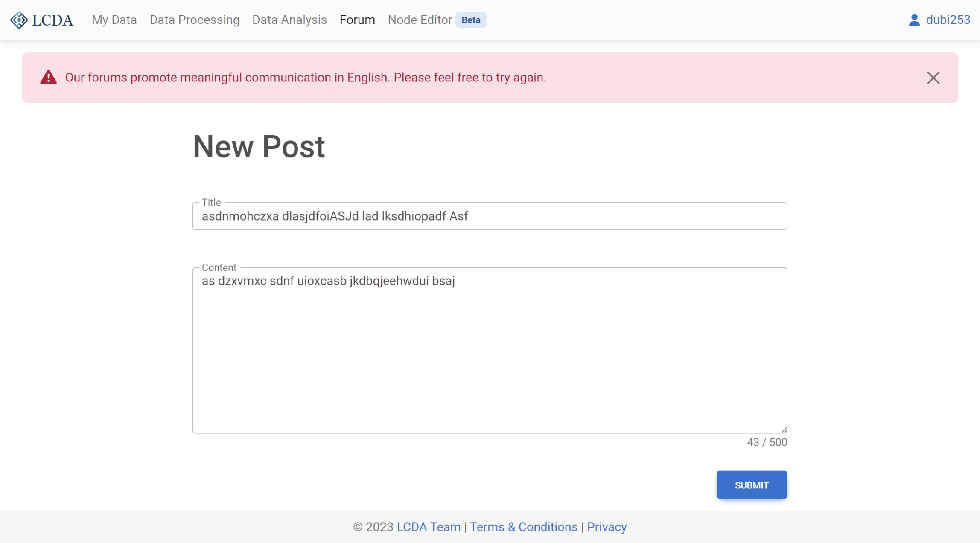This screenshot has height=543, width=980.
Task: Navigate to My Data
Action: [114, 20]
